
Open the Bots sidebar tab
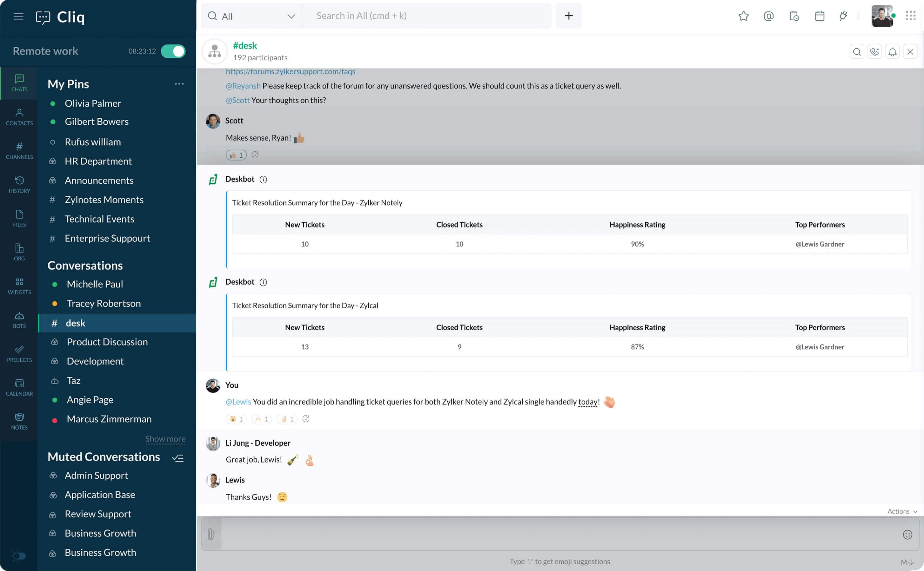[x=19, y=319]
